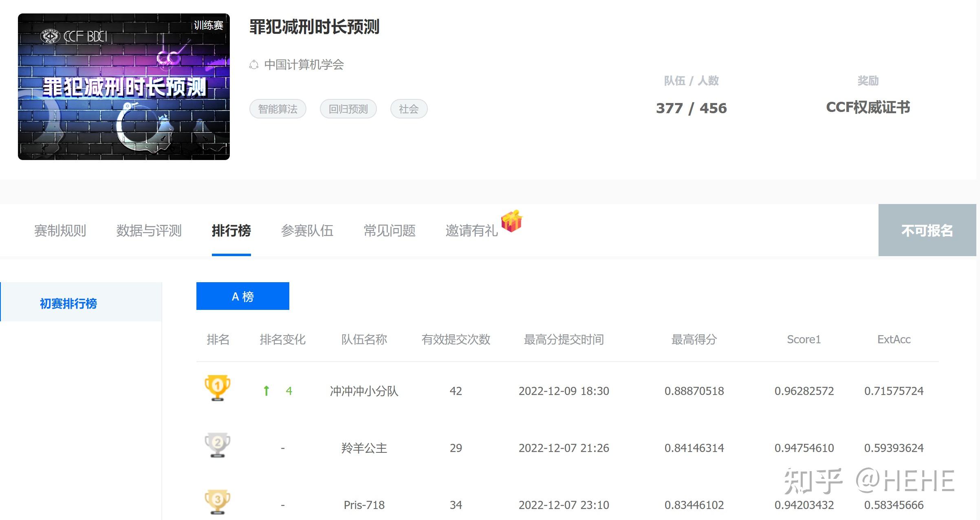Click the 不可报名 button
The width and height of the screenshot is (980, 520).
pyautogui.click(x=927, y=230)
